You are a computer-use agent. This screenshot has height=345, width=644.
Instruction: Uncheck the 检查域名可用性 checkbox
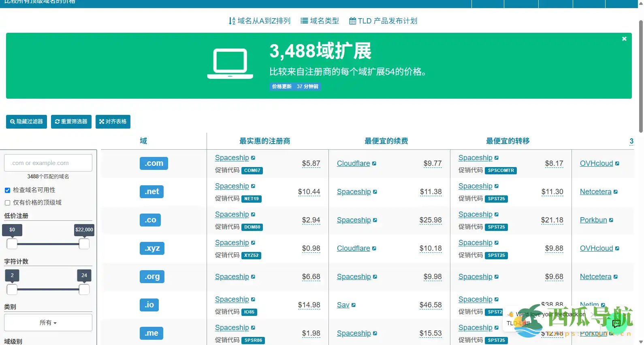point(7,190)
